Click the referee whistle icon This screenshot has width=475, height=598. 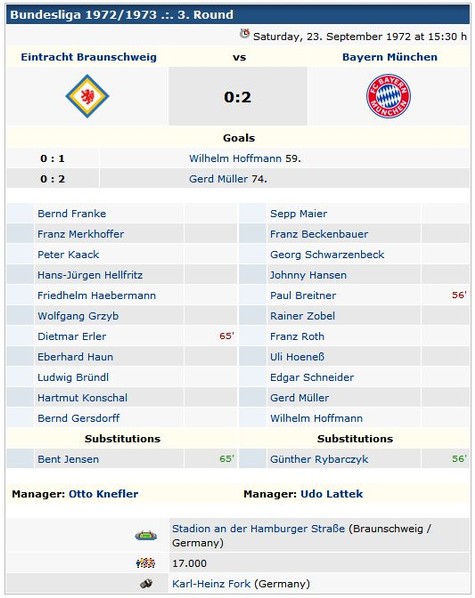coord(146,584)
